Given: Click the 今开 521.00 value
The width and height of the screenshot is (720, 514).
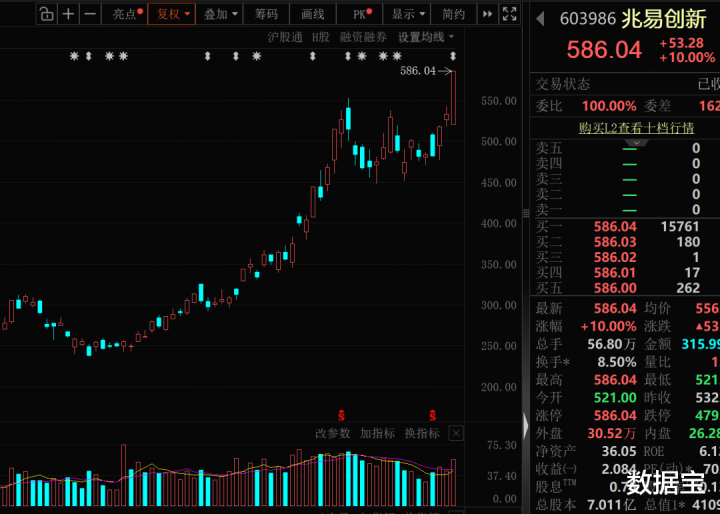Looking at the screenshot, I should (x=615, y=398).
